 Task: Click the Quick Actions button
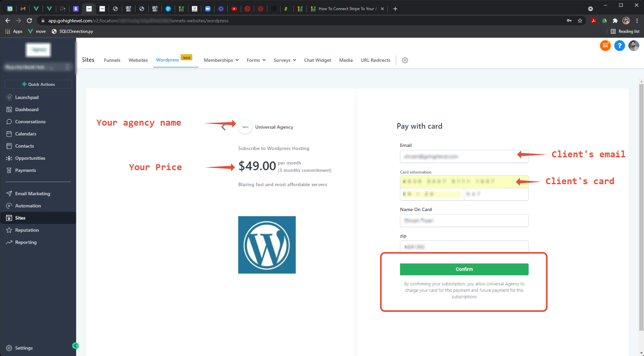pyautogui.click(x=38, y=84)
